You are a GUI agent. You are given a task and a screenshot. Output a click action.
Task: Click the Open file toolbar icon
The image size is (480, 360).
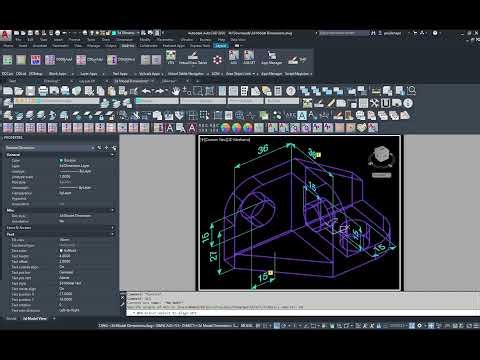(x=19, y=91)
